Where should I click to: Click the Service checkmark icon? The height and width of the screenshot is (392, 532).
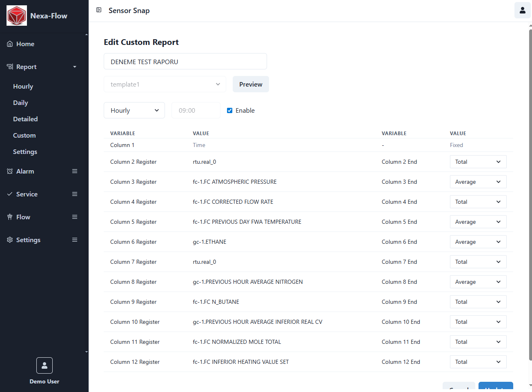[x=9, y=194]
